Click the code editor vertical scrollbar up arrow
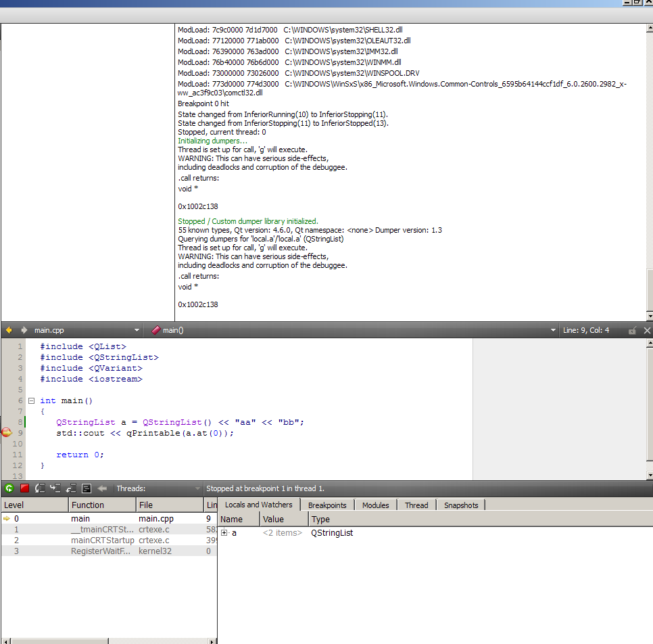 [x=650, y=343]
